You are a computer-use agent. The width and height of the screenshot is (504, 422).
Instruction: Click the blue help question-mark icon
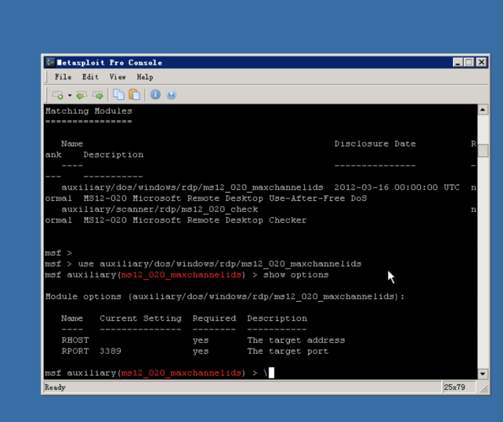click(171, 95)
